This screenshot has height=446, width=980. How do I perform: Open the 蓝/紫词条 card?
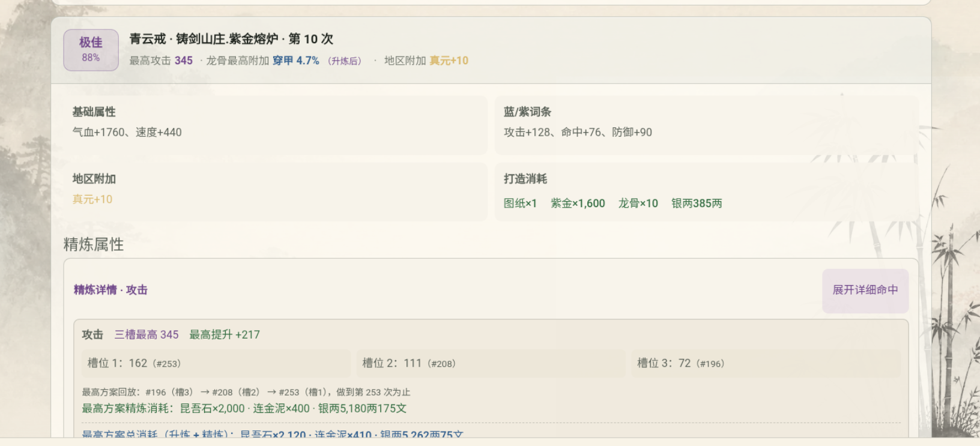coord(706,125)
